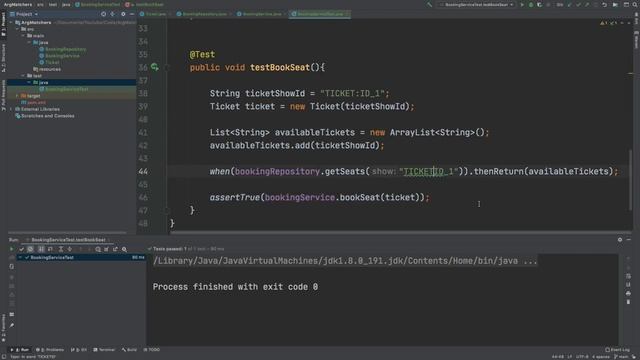
Task: Collapse the java folder under main
Action: pos(29,42)
